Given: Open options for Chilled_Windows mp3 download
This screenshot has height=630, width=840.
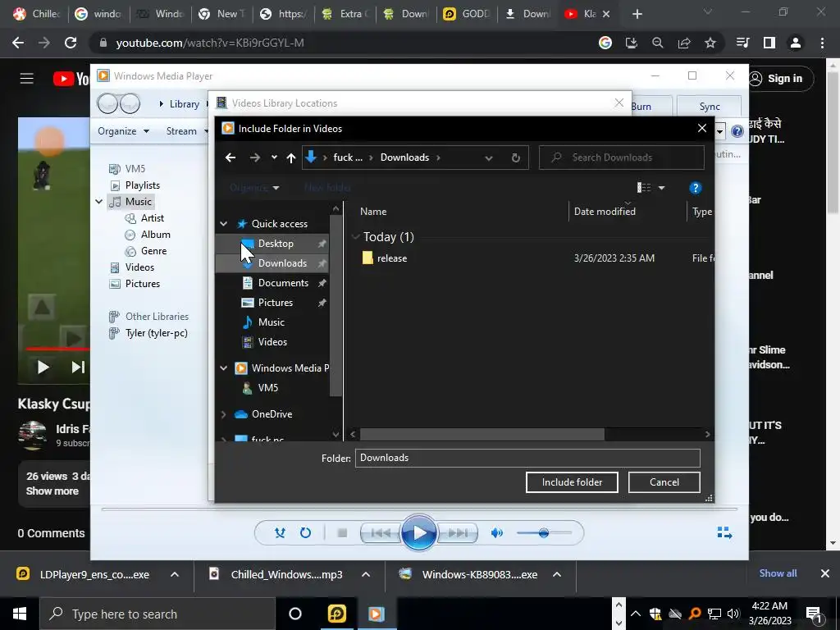Looking at the screenshot, I should (366, 574).
